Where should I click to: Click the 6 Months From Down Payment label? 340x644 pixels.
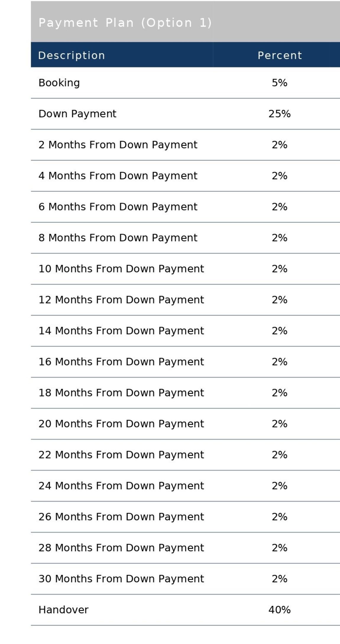118,207
